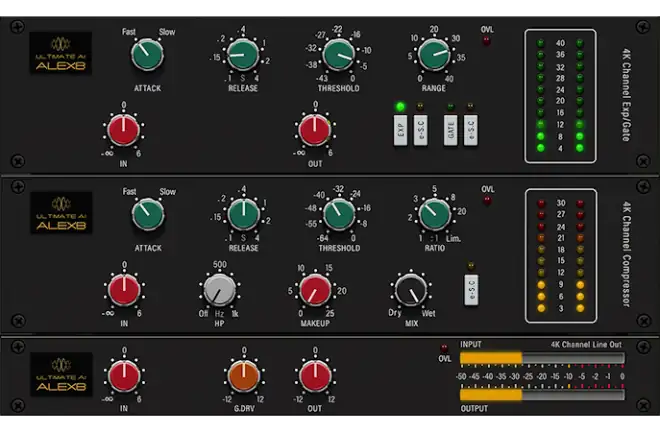The width and height of the screenshot is (660, 433).
Task: Click the HP filter gray knob
Action: click(219, 290)
